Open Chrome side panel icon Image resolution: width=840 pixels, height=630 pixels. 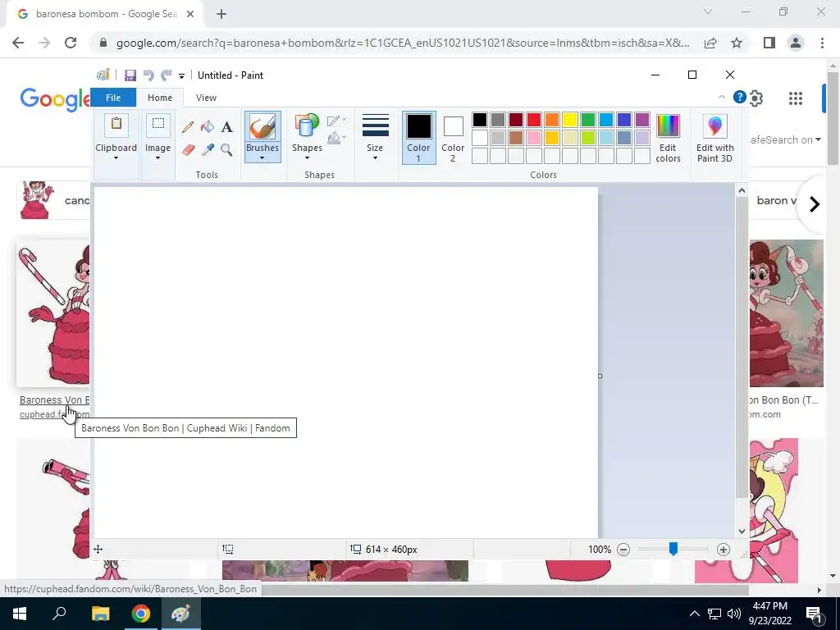click(x=769, y=43)
